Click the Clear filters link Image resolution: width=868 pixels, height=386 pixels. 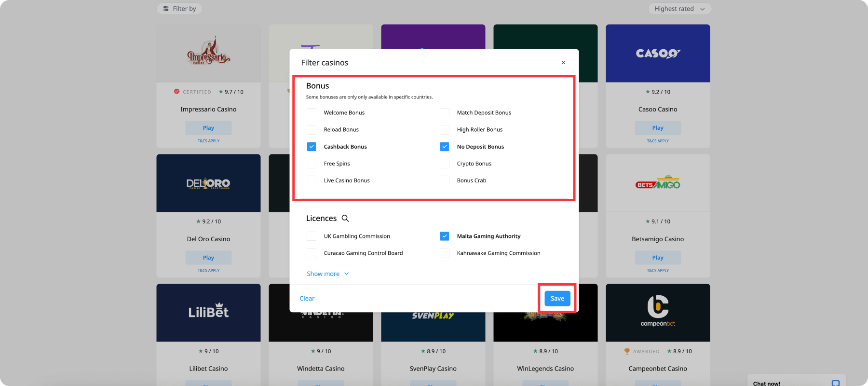(307, 299)
